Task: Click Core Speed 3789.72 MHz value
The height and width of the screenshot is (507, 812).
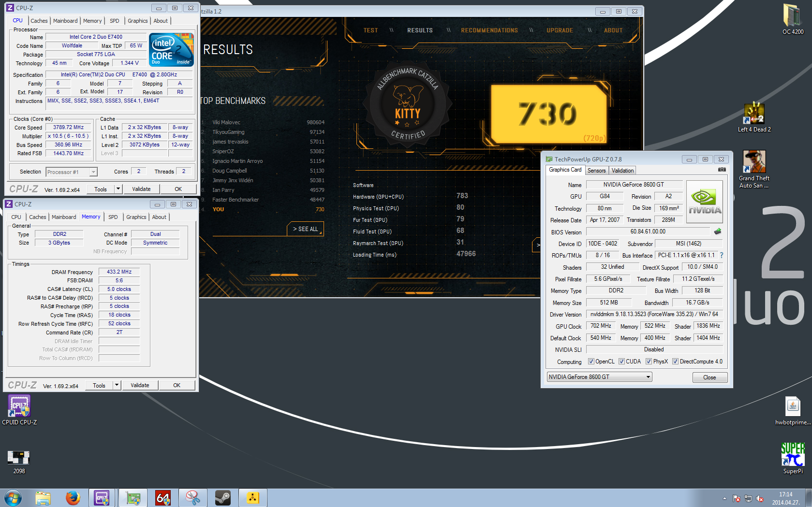Action: [x=68, y=127]
